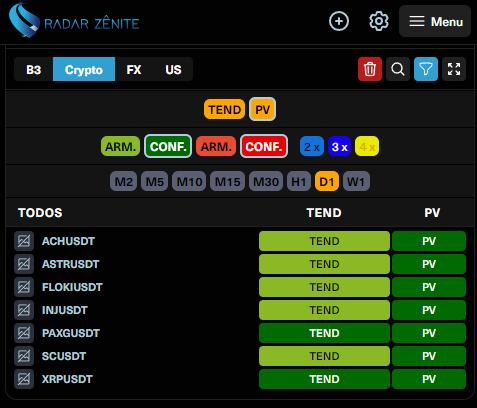Toggle the orange TEND filter chip
Screen dimensions: 477x408
point(224,109)
